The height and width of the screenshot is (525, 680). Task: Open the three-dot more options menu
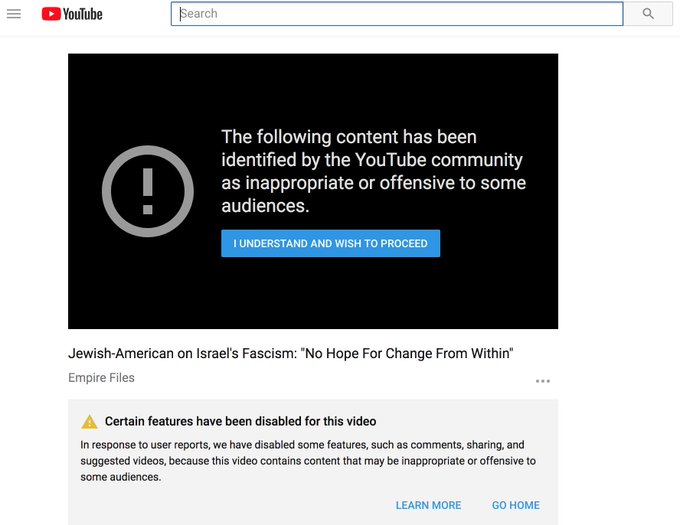click(543, 381)
